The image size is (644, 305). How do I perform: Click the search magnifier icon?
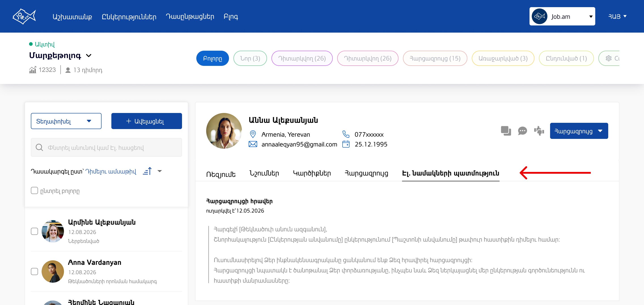click(39, 148)
